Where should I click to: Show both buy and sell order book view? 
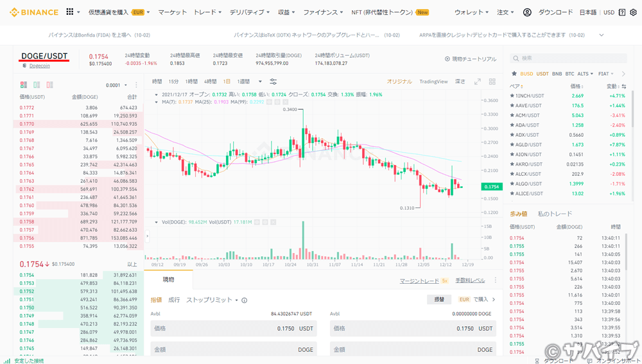24,85
